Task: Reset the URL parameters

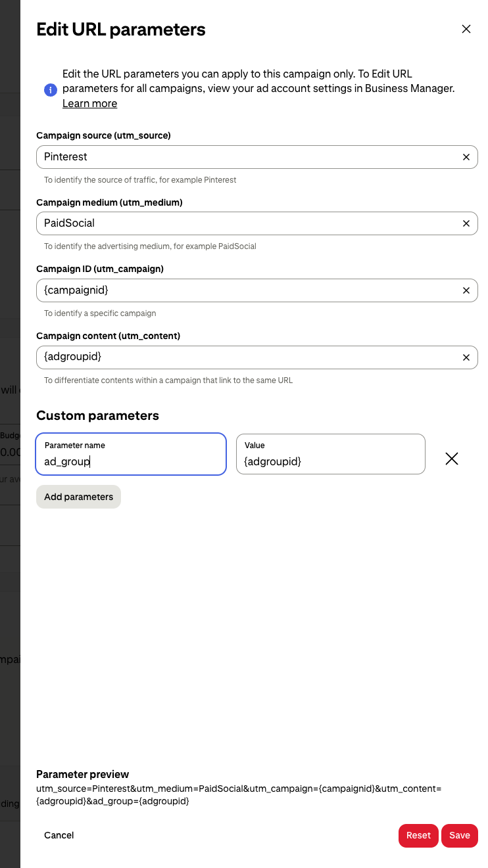Action: 418,835
